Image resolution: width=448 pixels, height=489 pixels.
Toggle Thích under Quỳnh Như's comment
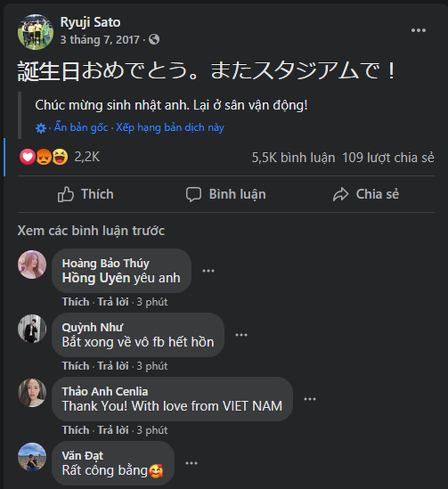pos(75,366)
